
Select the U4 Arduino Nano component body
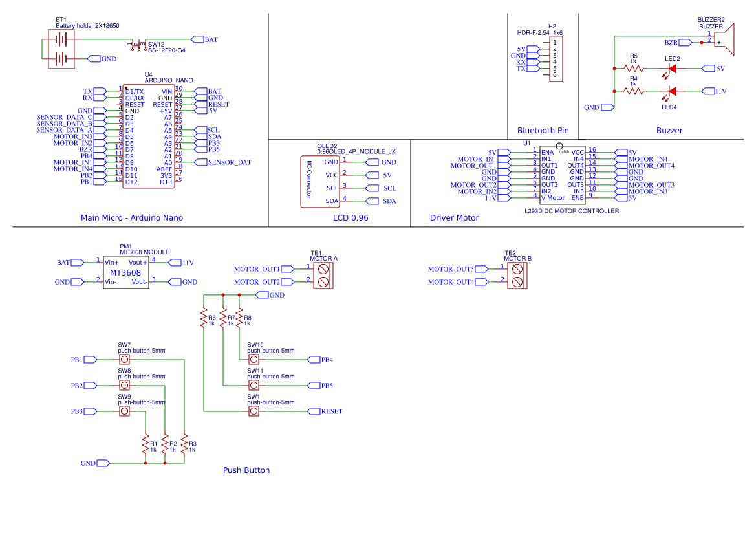(149, 136)
